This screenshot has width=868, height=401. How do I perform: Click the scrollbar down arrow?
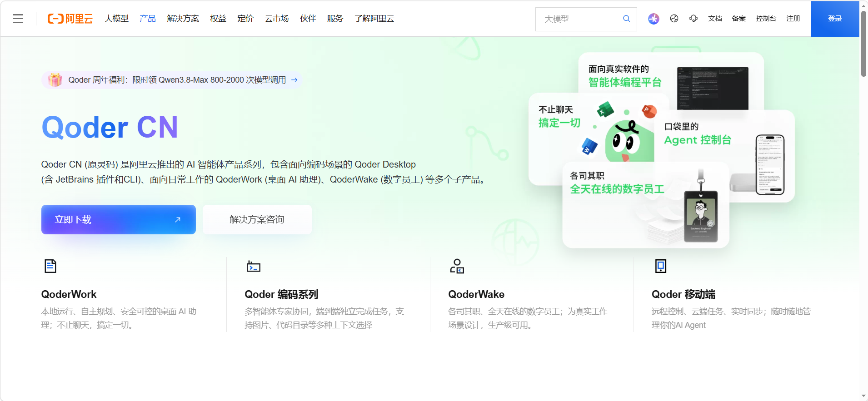pyautogui.click(x=863, y=396)
